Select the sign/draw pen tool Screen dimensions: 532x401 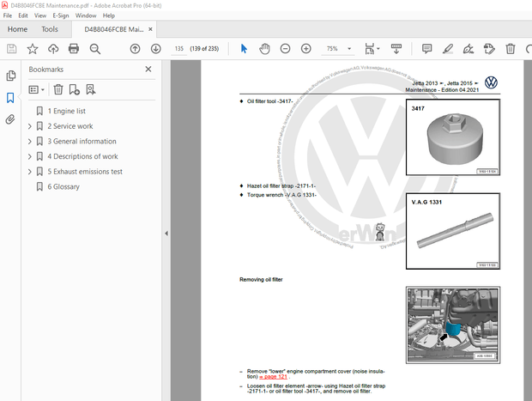point(469,49)
